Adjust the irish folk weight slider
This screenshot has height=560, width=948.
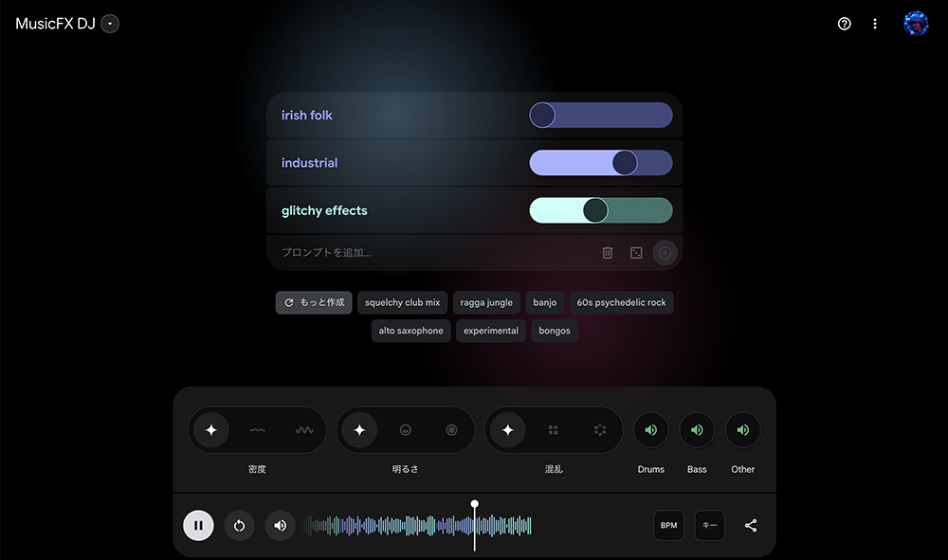pyautogui.click(x=601, y=115)
